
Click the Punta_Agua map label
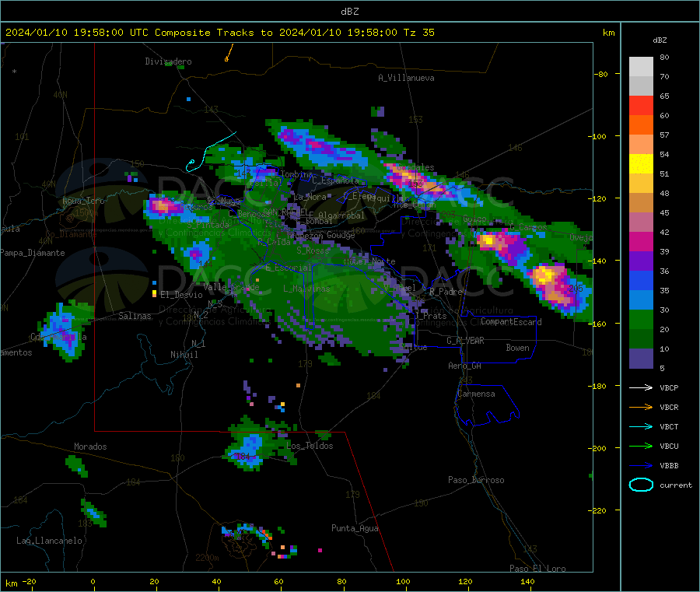[x=355, y=528]
